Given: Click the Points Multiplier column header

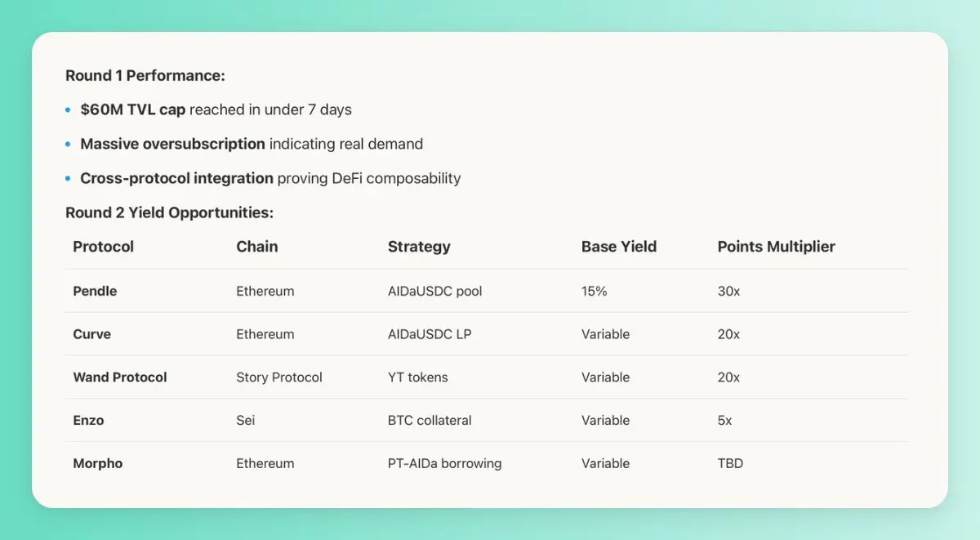Looking at the screenshot, I should [777, 247].
